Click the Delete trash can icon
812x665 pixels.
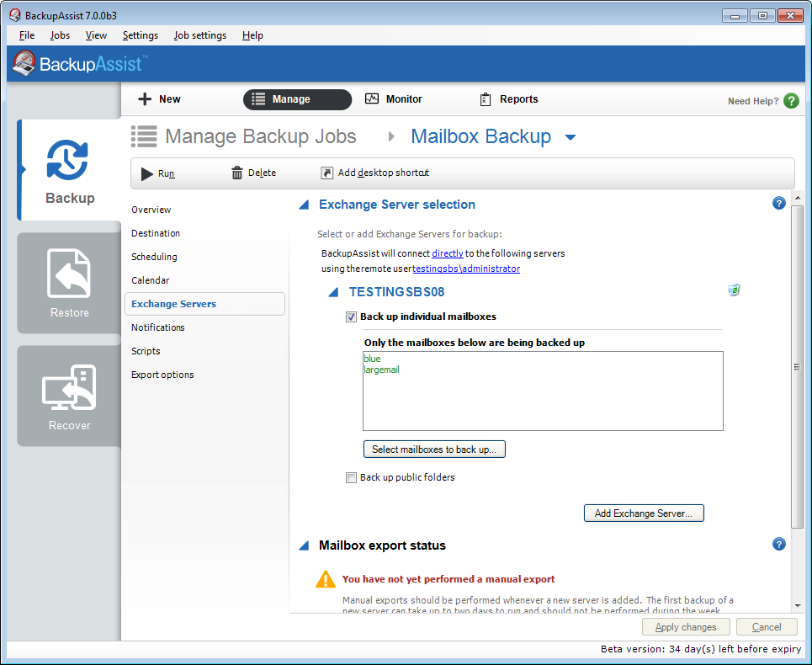pyautogui.click(x=236, y=173)
